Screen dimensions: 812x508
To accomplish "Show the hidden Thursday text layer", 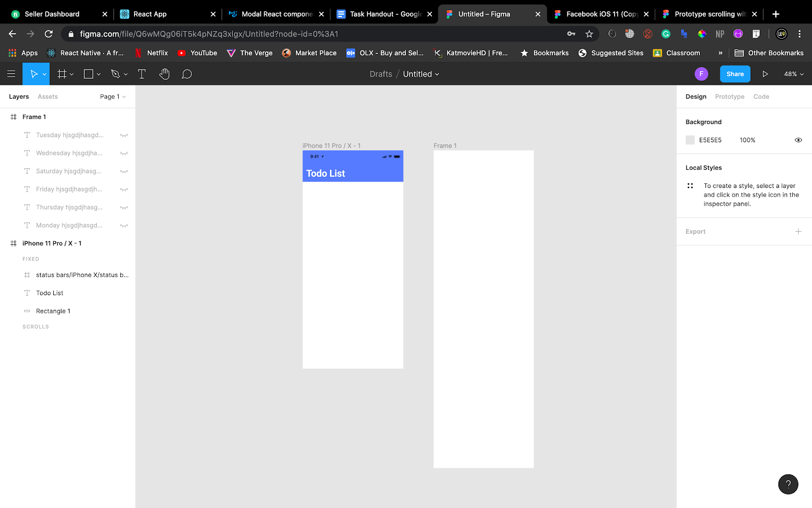I will [124, 207].
